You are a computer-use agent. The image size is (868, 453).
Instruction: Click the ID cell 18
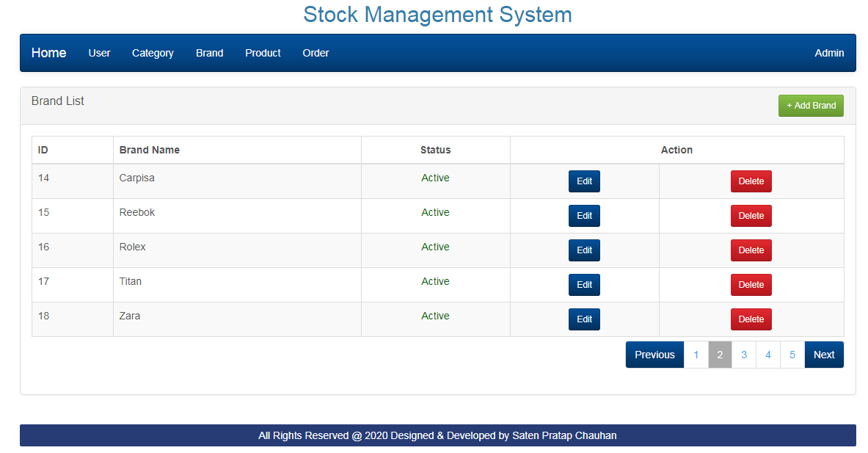[73, 319]
